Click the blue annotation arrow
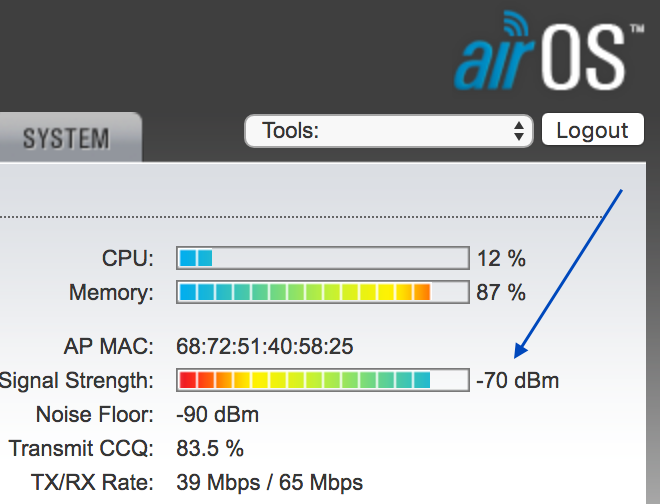660x504 pixels. [570, 270]
